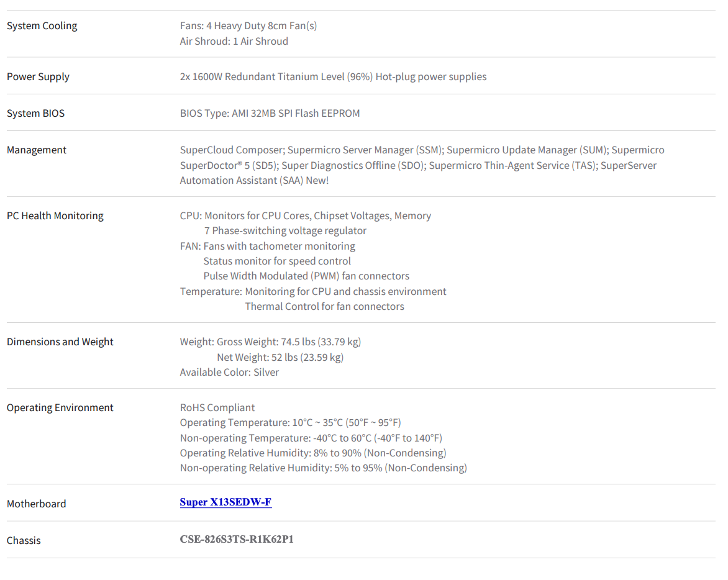Click the Operating Environment label
The width and height of the screenshot is (728, 580).
(x=60, y=407)
